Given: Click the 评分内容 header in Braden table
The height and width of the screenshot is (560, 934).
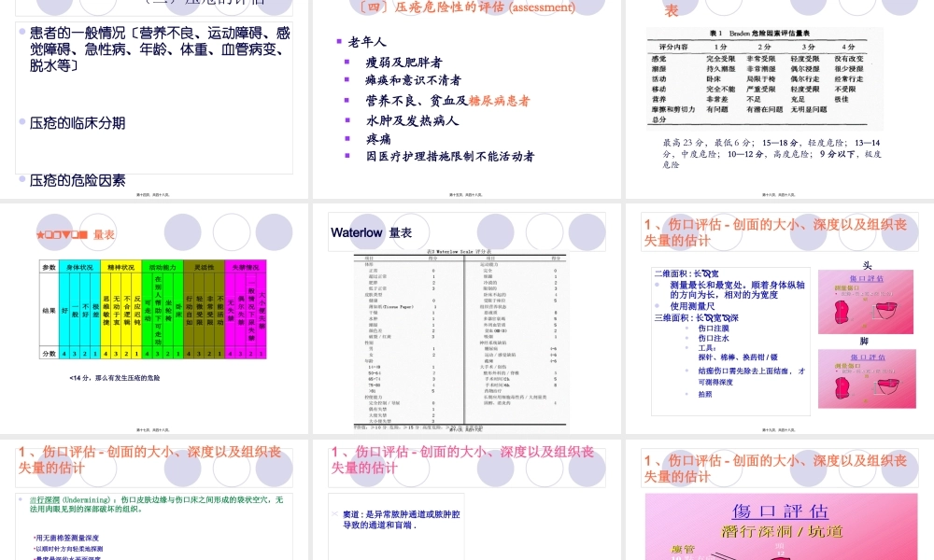Looking at the screenshot, I should (x=673, y=47).
